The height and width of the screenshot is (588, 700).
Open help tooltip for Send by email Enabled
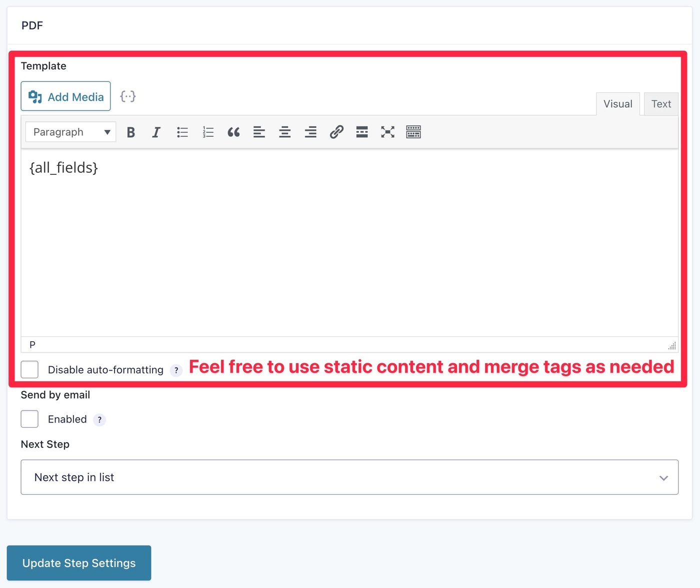tap(99, 420)
